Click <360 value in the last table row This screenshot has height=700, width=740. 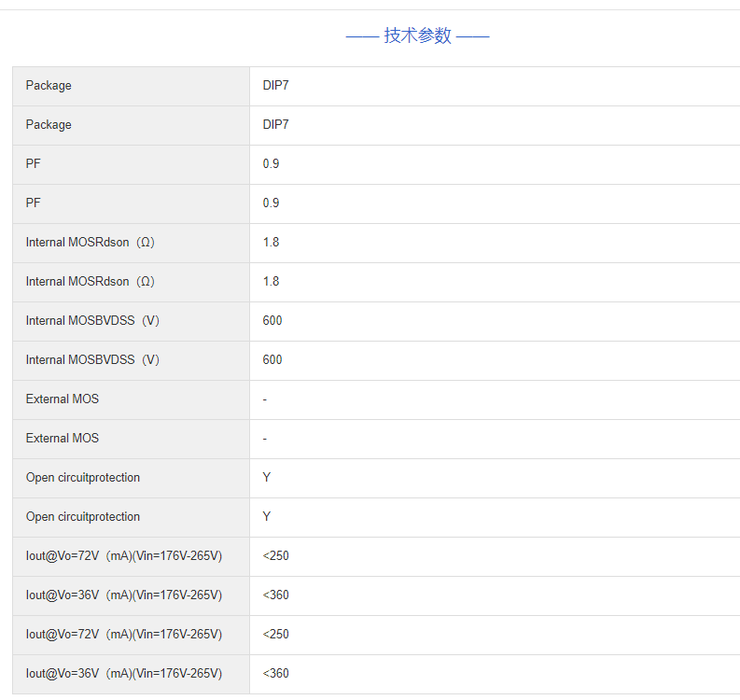click(275, 674)
